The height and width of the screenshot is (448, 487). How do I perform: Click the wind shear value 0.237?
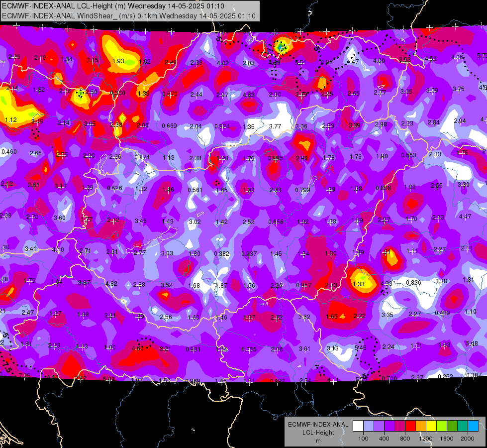pos(249,254)
